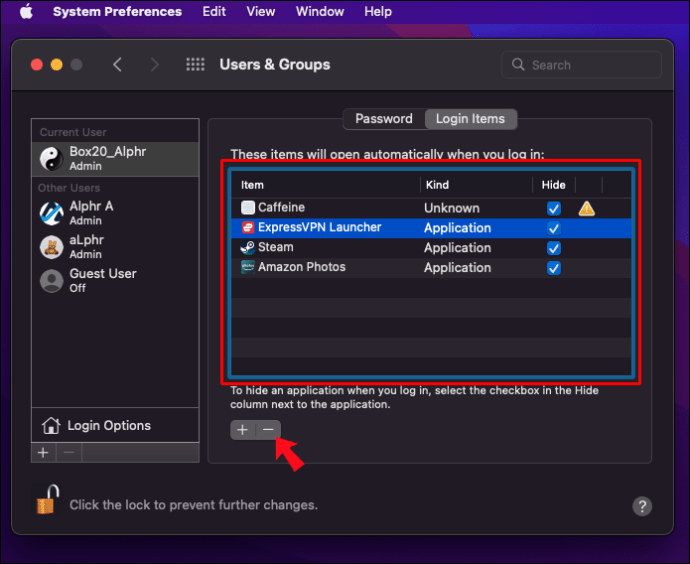The height and width of the screenshot is (564, 690).
Task: Remove selected login item with minus button
Action: 268,429
